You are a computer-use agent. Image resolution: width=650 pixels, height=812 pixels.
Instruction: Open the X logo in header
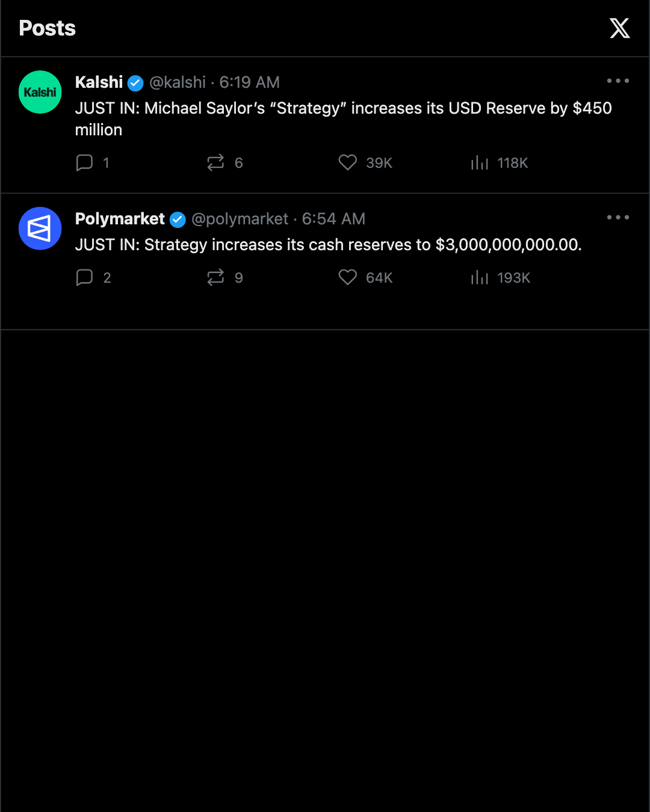(x=619, y=28)
